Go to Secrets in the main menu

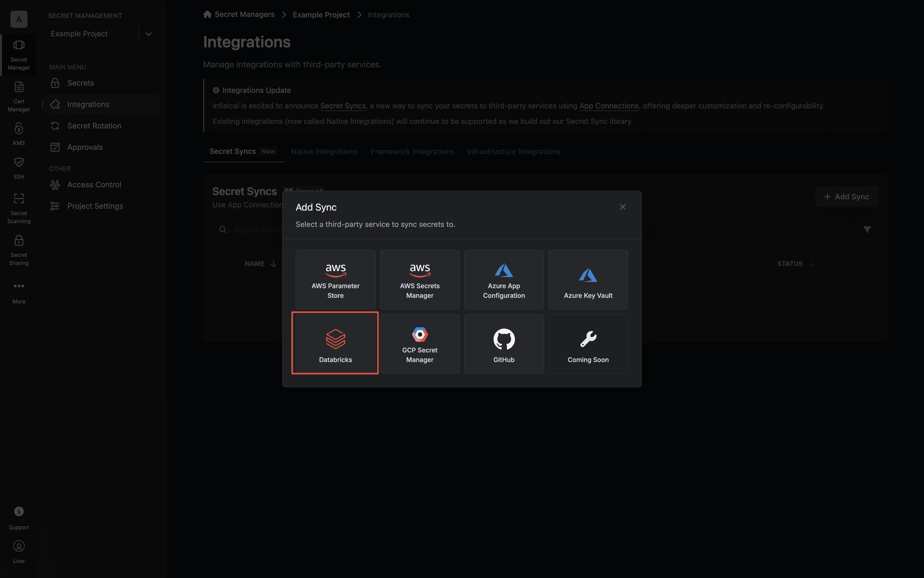tap(102, 83)
